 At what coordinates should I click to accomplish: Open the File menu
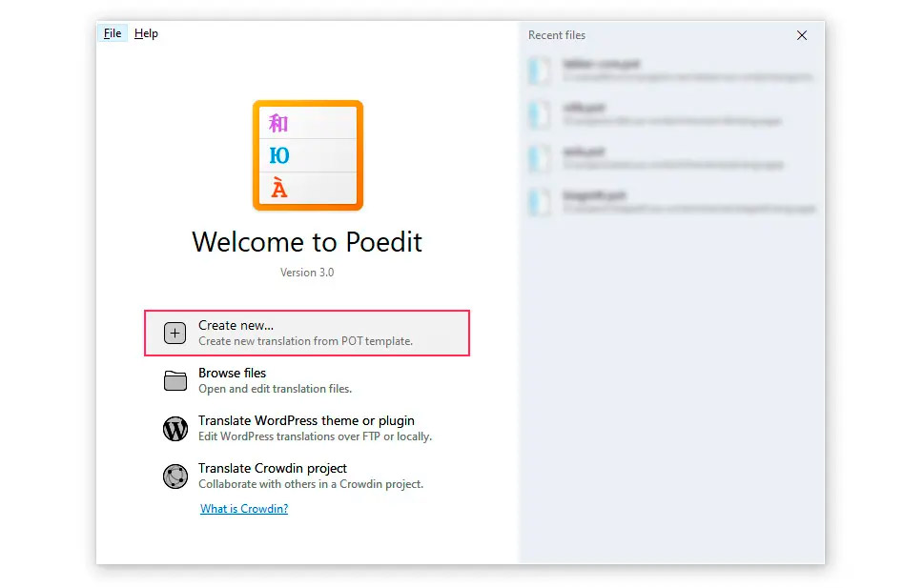(113, 33)
